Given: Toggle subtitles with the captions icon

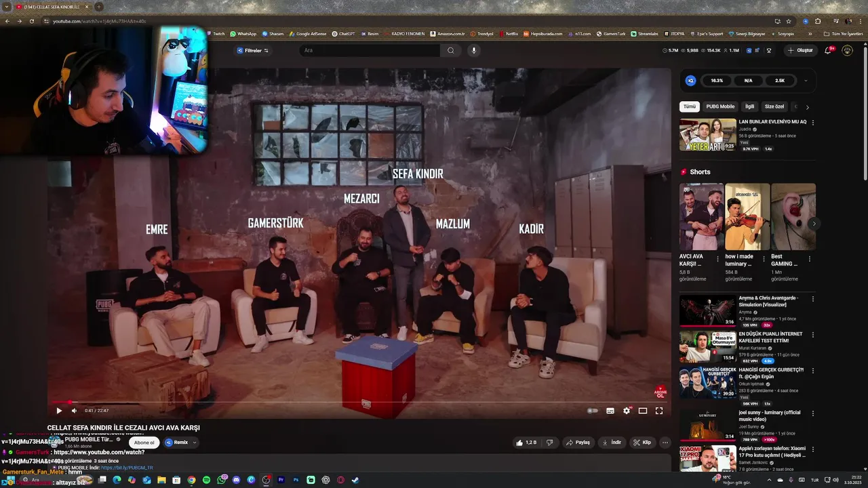Looking at the screenshot, I should (x=610, y=411).
